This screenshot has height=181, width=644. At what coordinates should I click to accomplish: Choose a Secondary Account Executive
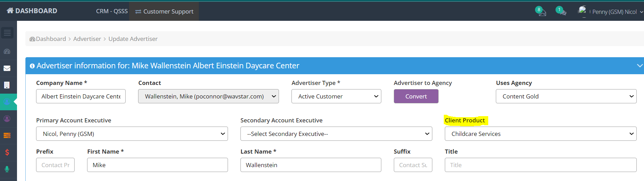pos(336,134)
